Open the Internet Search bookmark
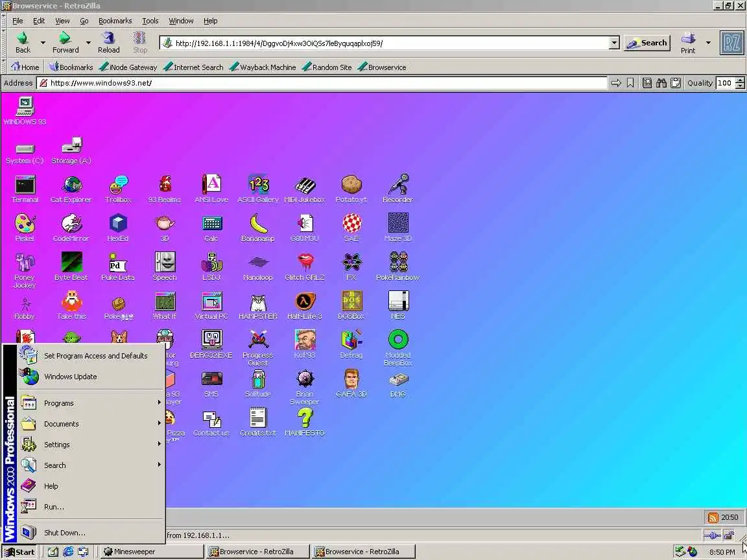Screen dimensions: 747x560 pyautogui.click(x=193, y=67)
